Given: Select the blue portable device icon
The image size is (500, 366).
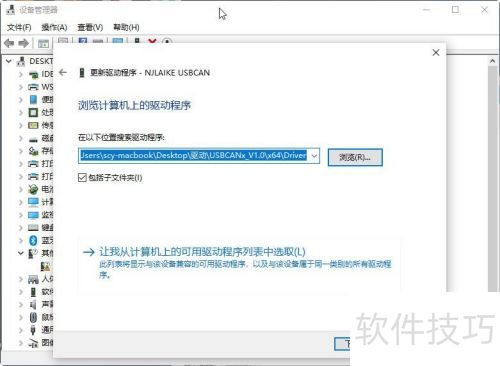Looking at the screenshot, I should [33, 99].
